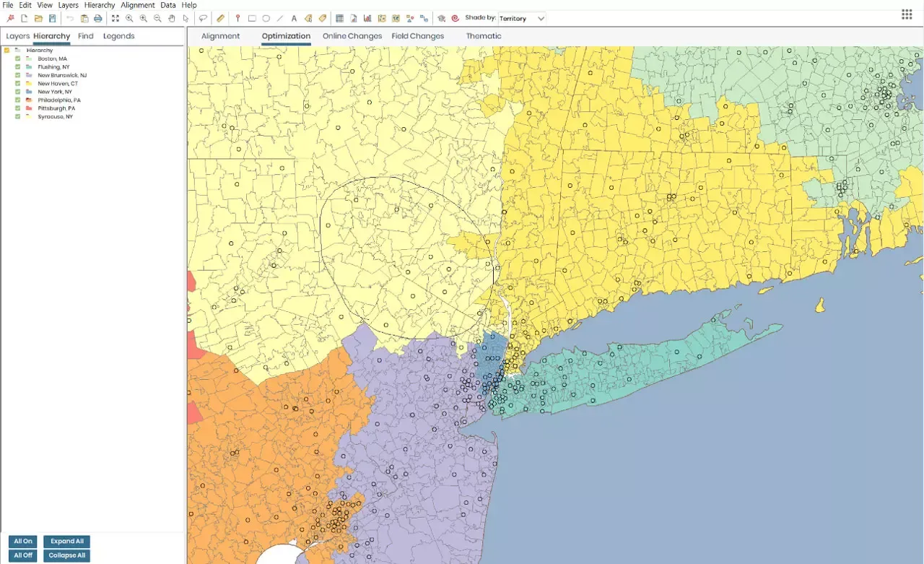
Task: Open the Alignment menu in menu bar
Action: (x=137, y=5)
